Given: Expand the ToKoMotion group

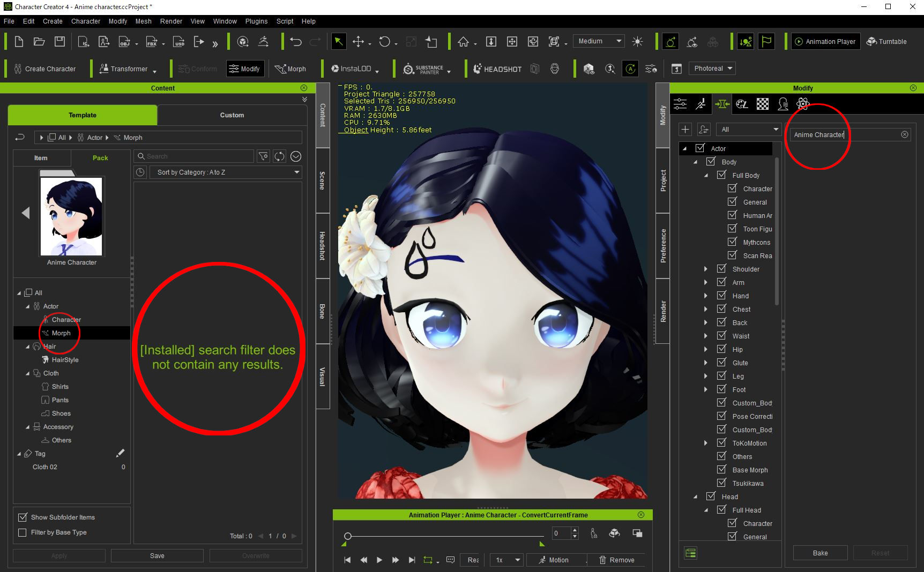Looking at the screenshot, I should 705,443.
